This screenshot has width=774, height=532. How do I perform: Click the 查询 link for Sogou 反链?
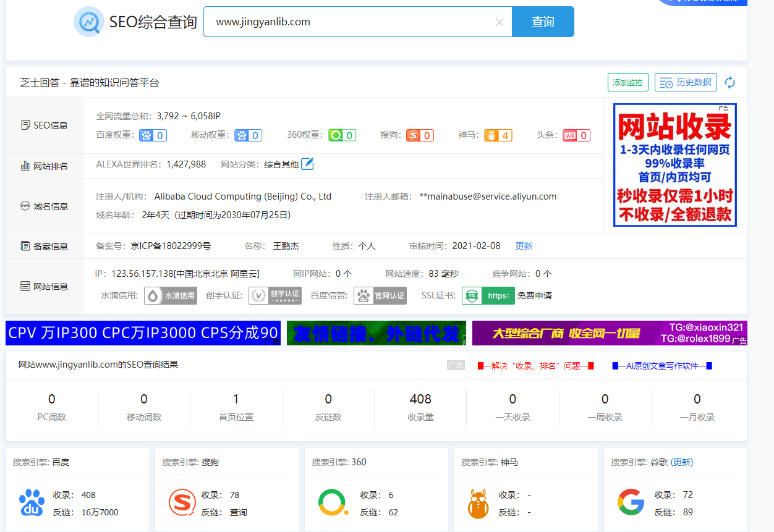coord(239,512)
